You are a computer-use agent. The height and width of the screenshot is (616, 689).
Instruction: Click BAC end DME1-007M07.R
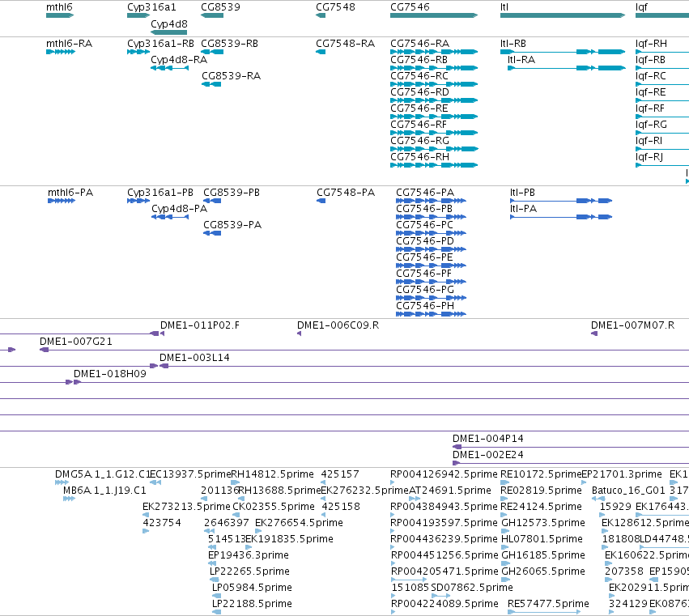[594, 334]
